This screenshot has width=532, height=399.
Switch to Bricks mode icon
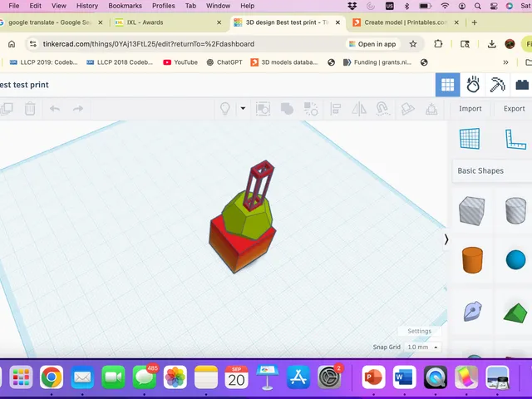click(x=522, y=85)
